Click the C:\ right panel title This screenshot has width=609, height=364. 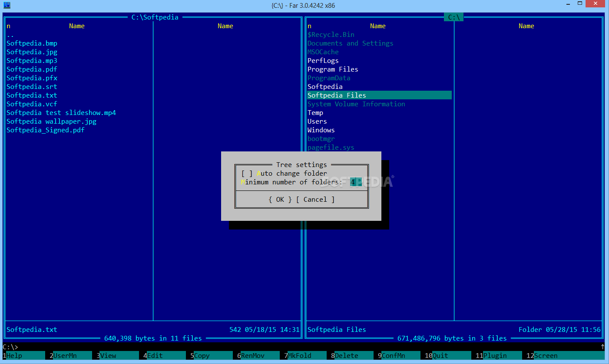454,17
